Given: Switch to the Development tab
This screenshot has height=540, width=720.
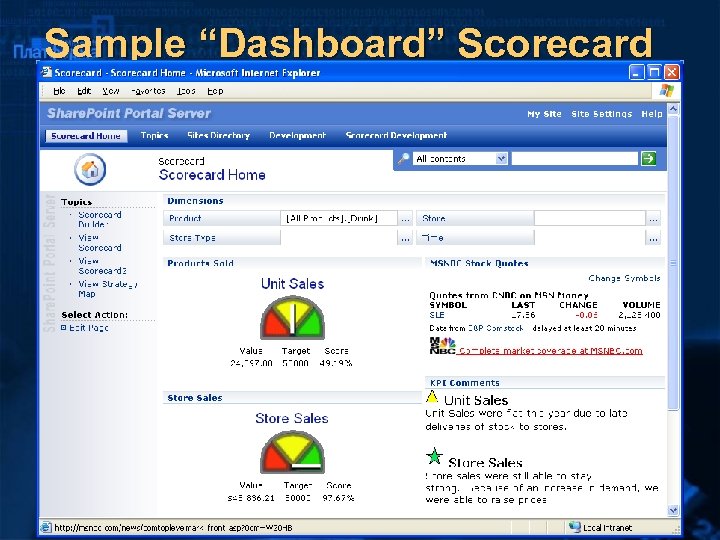Looking at the screenshot, I should [298, 135].
